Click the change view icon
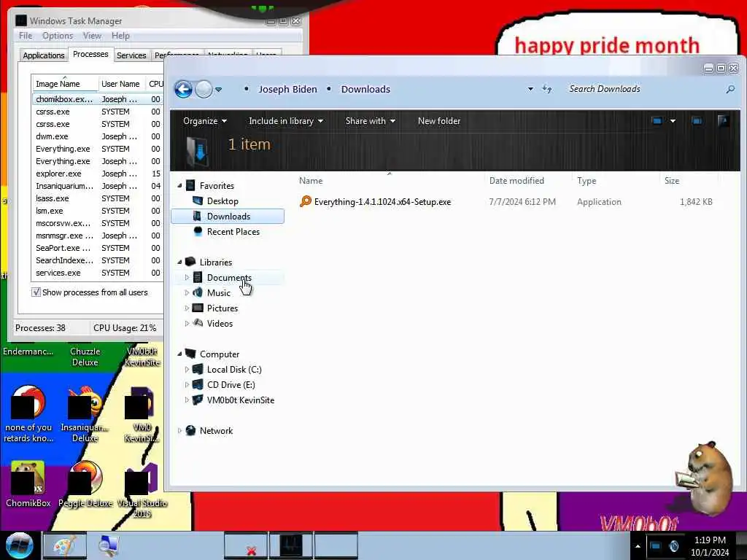 click(657, 121)
